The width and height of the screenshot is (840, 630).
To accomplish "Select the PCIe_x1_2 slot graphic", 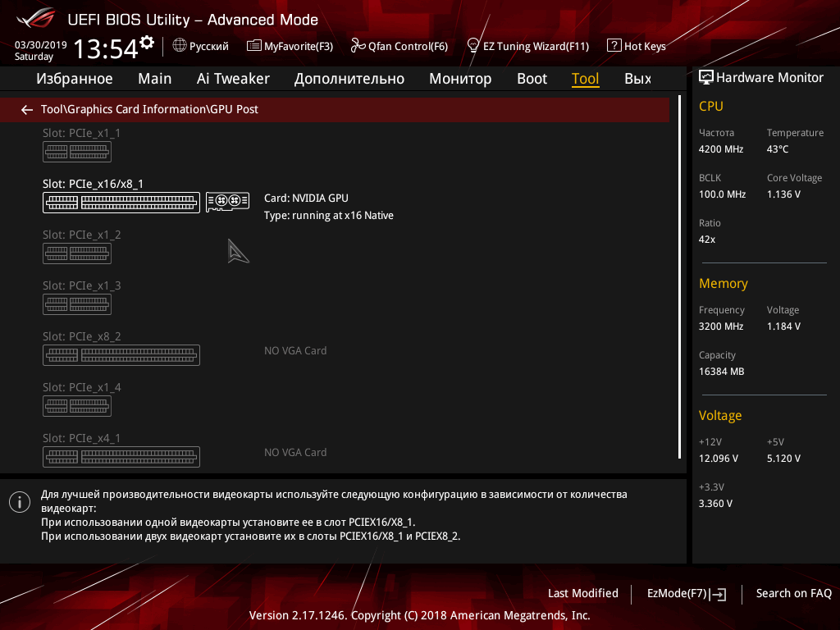I will coord(77,253).
